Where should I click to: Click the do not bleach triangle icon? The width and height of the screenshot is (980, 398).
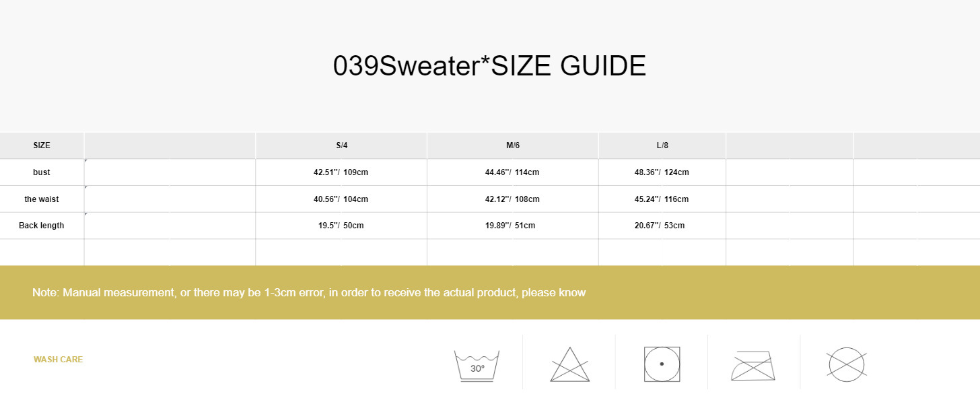[569, 364]
